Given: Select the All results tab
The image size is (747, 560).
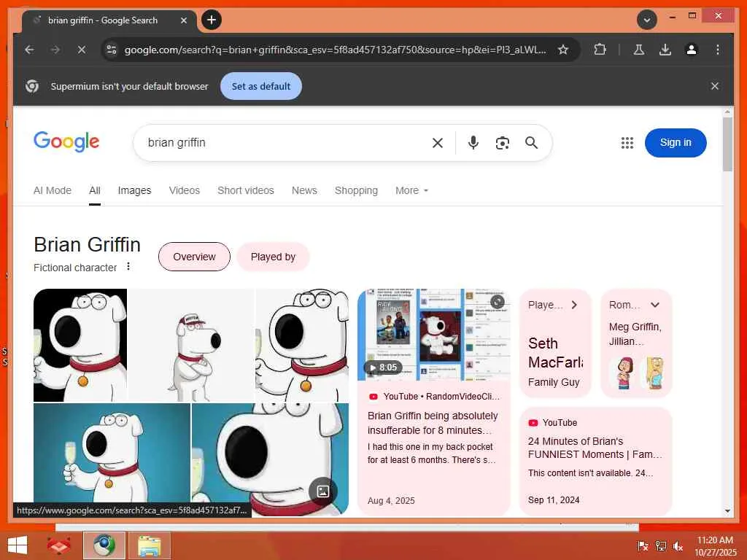Looking at the screenshot, I should [94, 190].
